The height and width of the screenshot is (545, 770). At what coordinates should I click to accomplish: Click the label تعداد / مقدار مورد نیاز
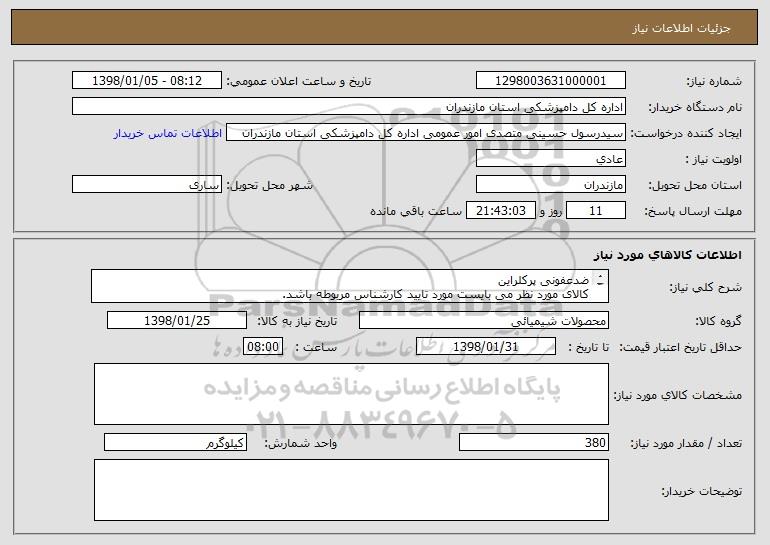[x=686, y=443]
